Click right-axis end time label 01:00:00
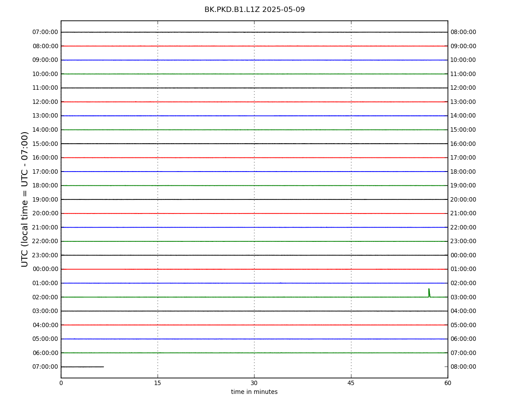The width and height of the screenshot is (509, 420). coord(463,269)
